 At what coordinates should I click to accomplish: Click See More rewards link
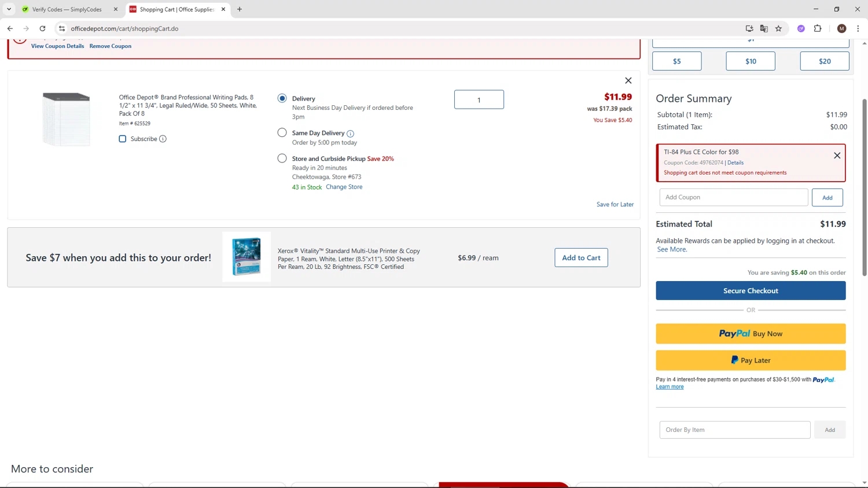click(672, 249)
